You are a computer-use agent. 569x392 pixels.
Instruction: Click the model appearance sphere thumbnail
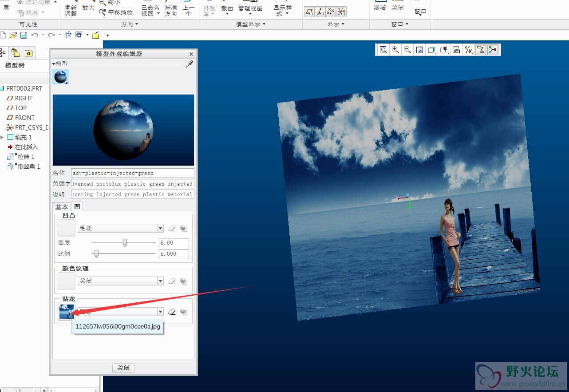point(60,77)
